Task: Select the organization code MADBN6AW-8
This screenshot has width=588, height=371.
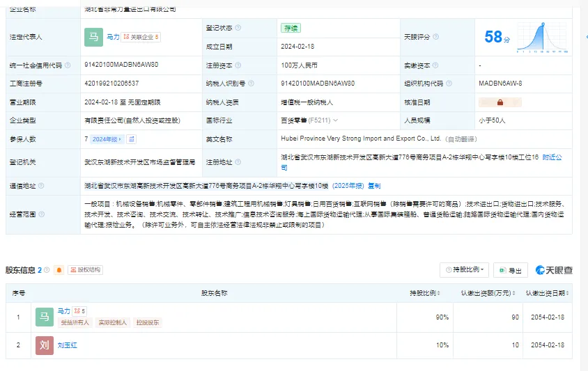Action: coord(500,84)
